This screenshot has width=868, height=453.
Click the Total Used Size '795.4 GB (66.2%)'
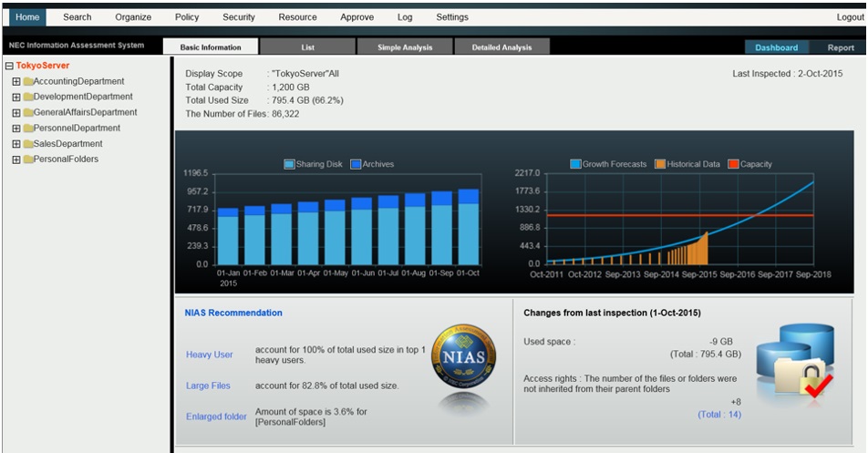(x=307, y=100)
